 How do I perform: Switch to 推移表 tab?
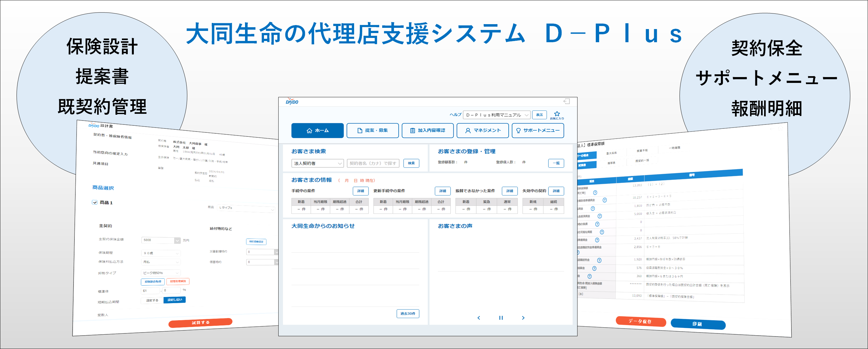pyautogui.click(x=611, y=163)
